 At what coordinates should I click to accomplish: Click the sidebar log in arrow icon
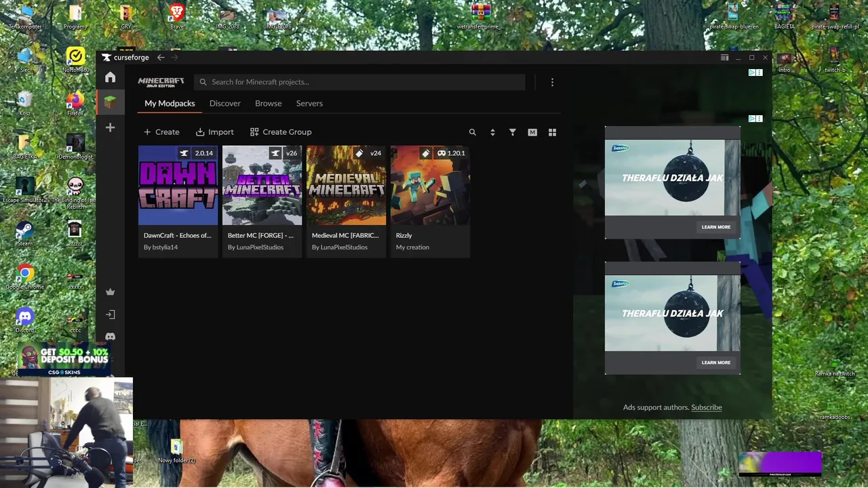[x=110, y=314]
